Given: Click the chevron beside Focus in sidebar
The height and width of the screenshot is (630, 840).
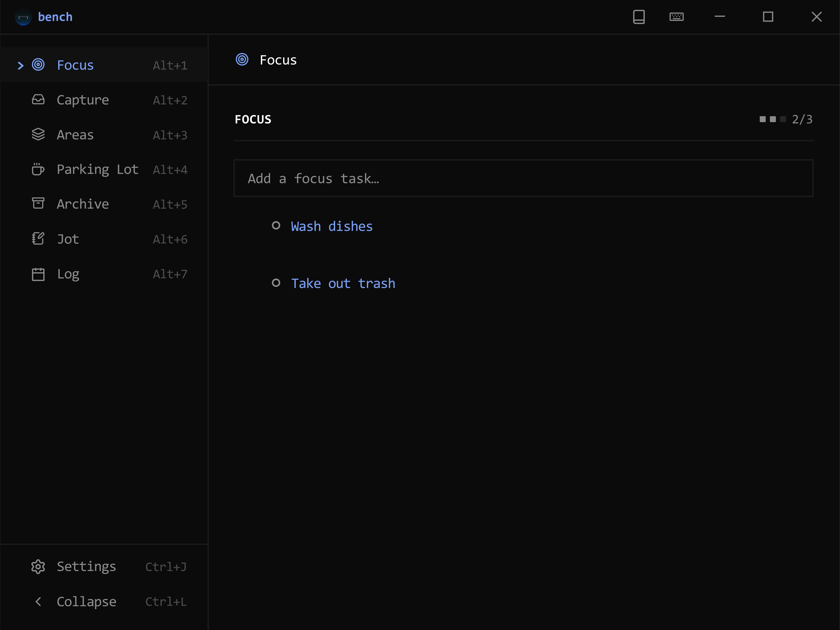Looking at the screenshot, I should tap(20, 66).
